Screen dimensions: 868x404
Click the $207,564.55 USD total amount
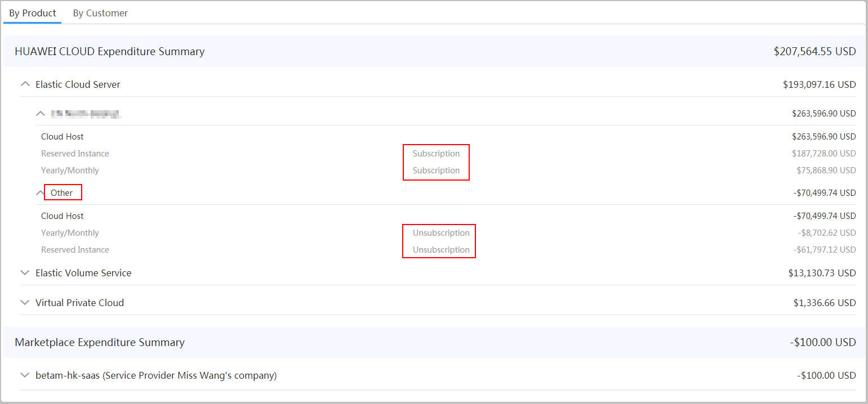coord(814,52)
